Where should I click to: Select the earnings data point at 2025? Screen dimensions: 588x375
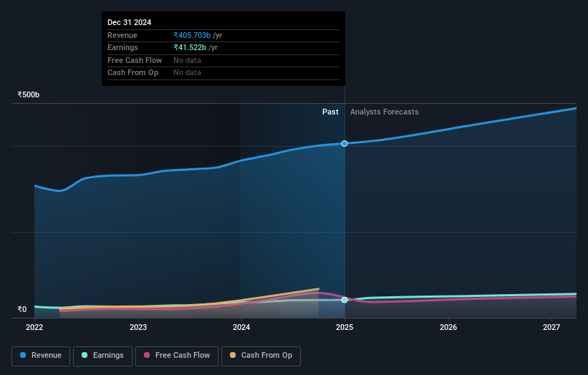point(344,300)
